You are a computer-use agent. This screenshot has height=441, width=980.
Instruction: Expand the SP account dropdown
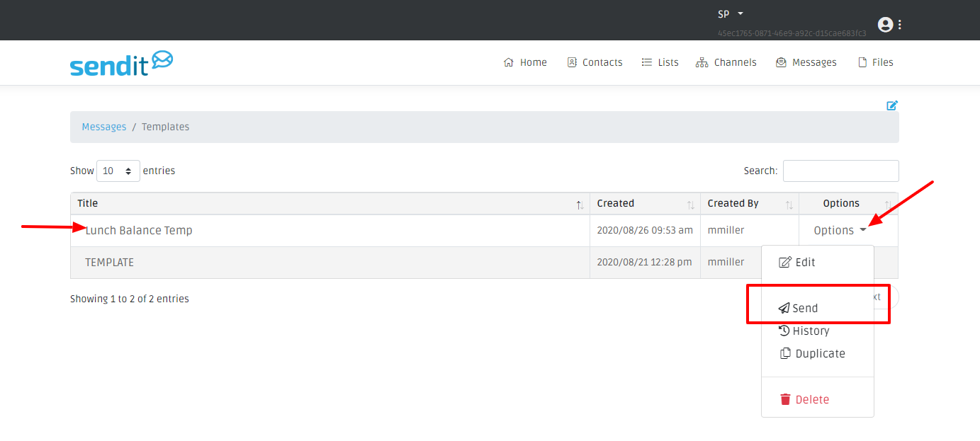tap(731, 14)
